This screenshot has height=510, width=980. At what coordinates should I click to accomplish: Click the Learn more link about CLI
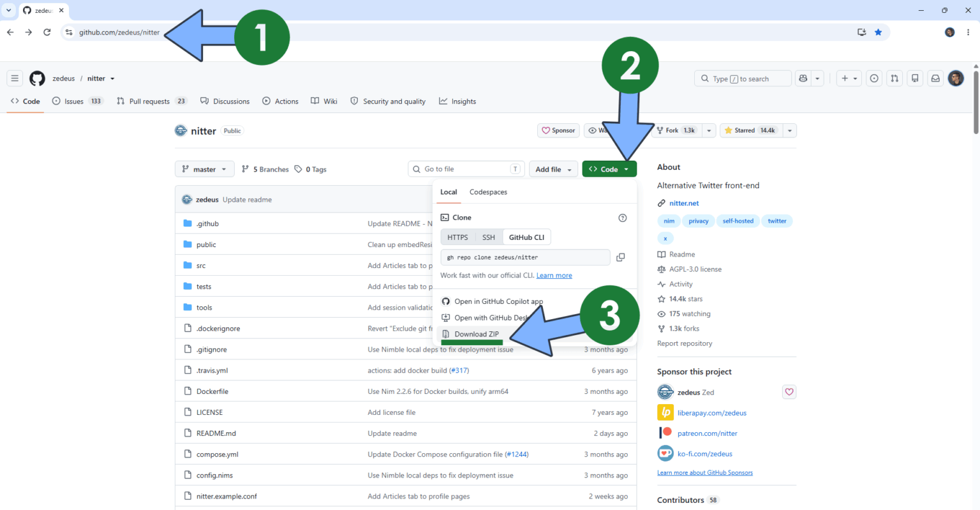tap(554, 276)
